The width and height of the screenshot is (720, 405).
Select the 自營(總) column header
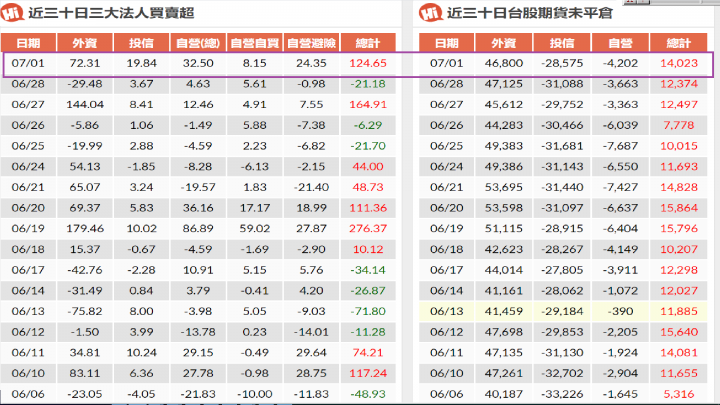(198, 43)
